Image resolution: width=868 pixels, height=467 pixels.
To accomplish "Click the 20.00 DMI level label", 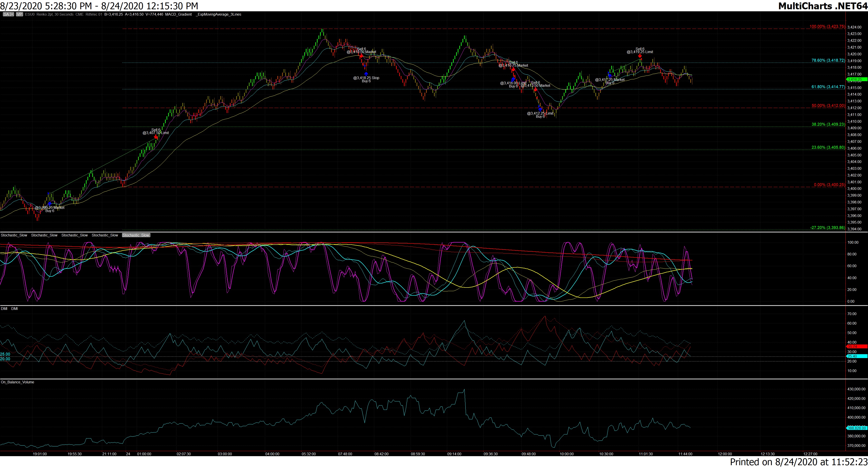I will pos(5,359).
